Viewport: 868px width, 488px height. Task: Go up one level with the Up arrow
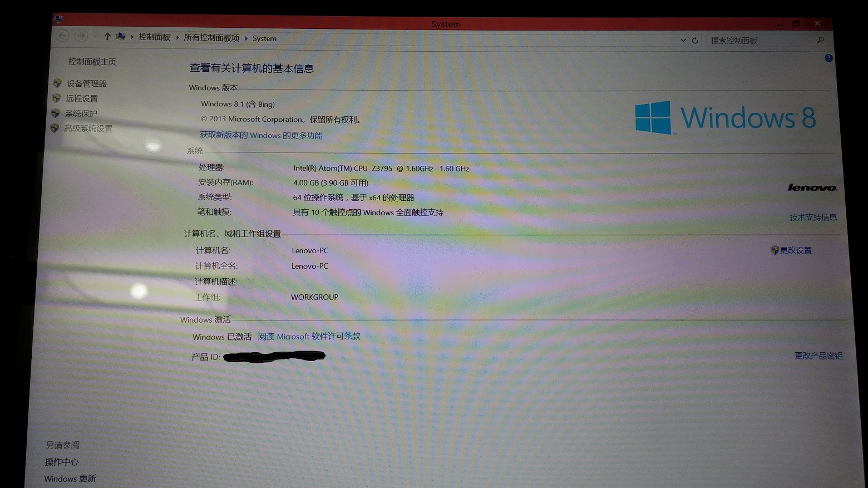click(107, 36)
